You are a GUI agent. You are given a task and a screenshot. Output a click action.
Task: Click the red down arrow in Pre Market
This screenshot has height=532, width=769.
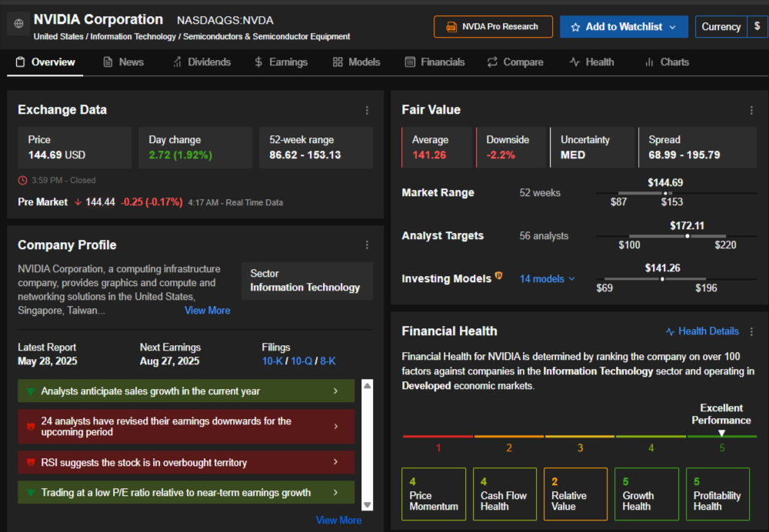click(x=78, y=202)
